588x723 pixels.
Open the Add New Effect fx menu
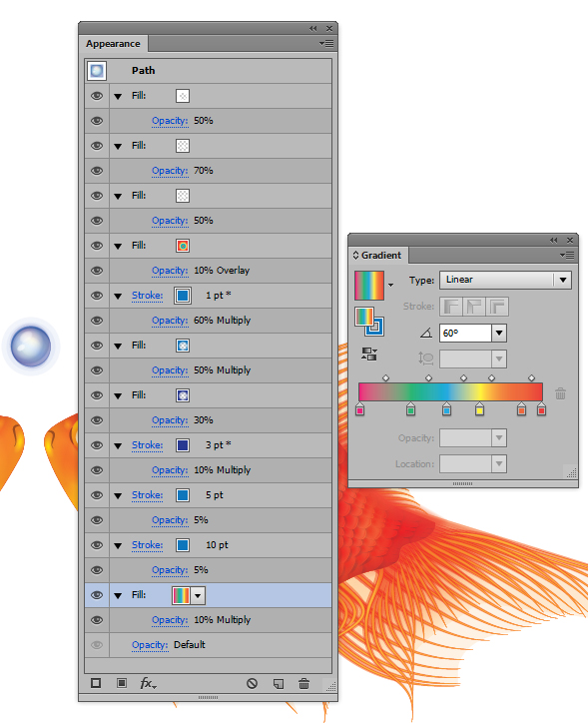(148, 683)
